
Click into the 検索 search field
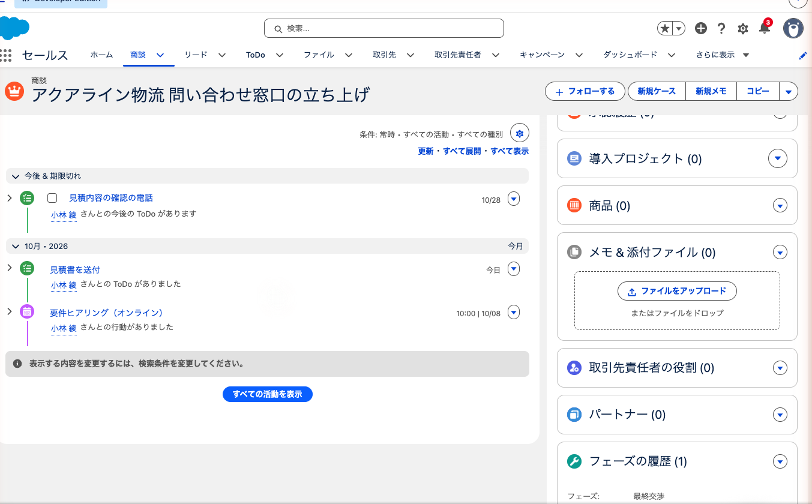pos(384,28)
